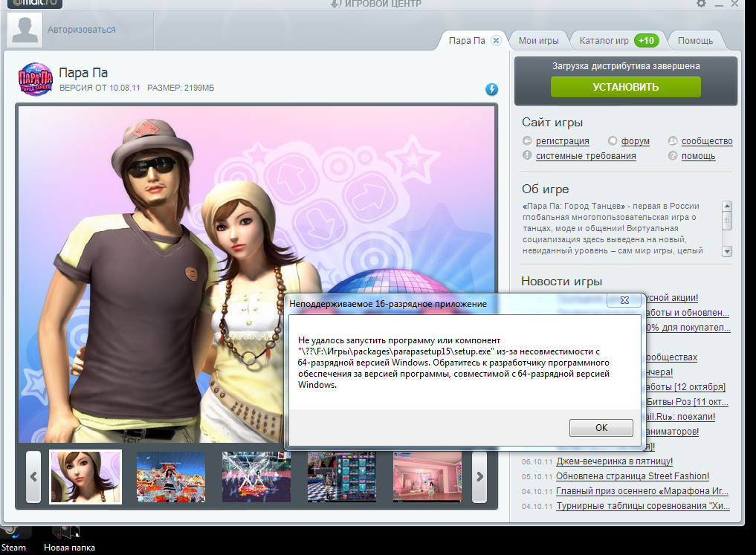The image size is (756, 555).
Task: Click the Авторизоваться link
Action: (x=82, y=30)
